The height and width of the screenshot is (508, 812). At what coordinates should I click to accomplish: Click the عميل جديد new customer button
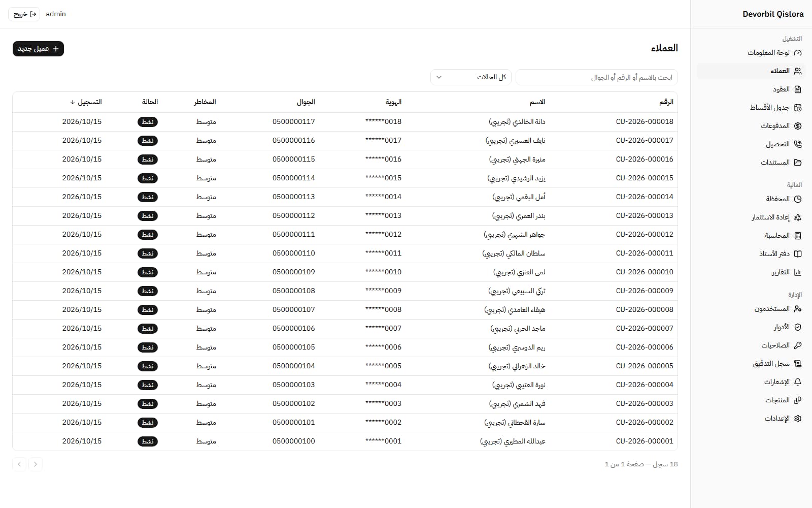(38, 49)
